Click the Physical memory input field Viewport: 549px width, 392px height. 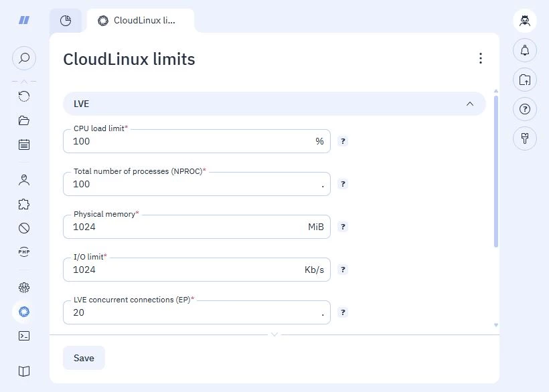(197, 227)
